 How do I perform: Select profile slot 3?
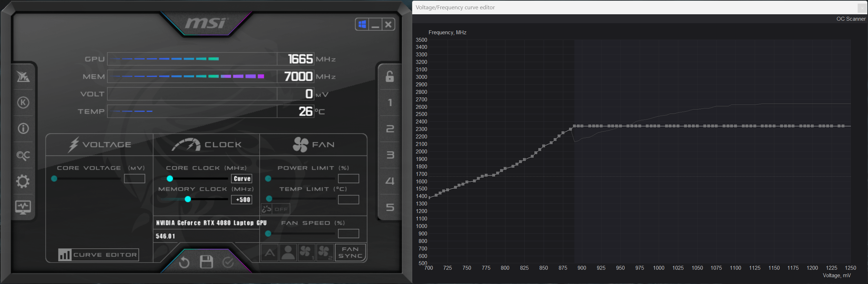point(390,155)
